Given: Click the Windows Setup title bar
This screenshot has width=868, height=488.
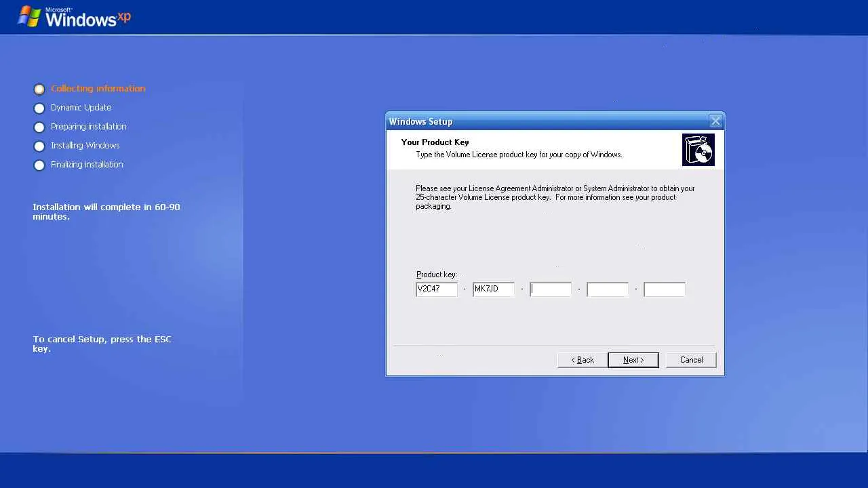Looking at the screenshot, I should click(x=555, y=121).
